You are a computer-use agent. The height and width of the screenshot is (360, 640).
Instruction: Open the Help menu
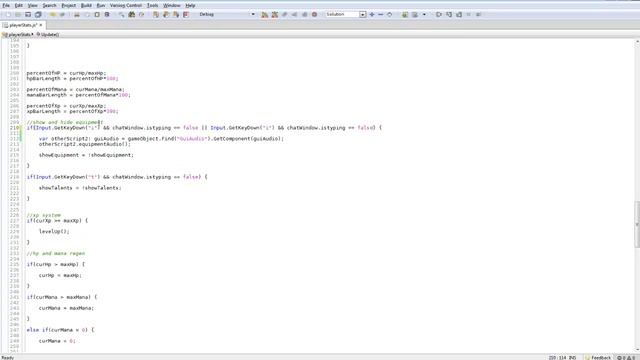point(190,5)
